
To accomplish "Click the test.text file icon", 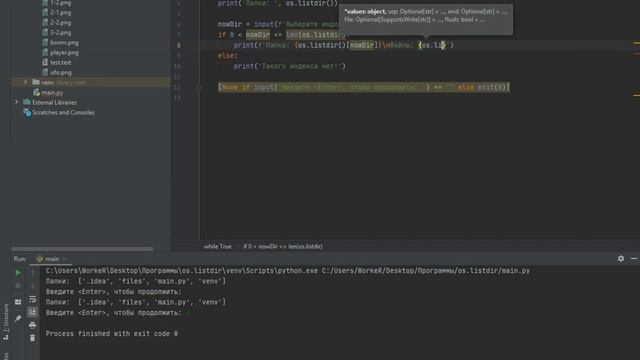I will coord(45,62).
